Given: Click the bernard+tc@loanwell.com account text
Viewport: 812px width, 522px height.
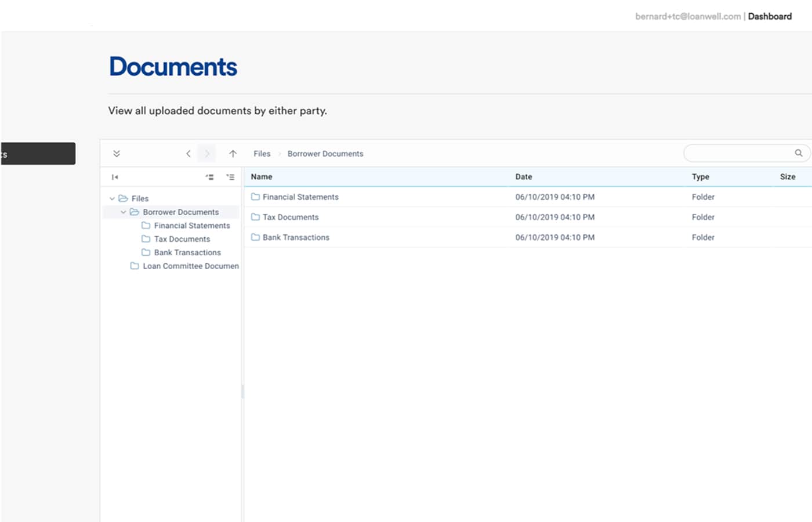Looking at the screenshot, I should point(688,16).
